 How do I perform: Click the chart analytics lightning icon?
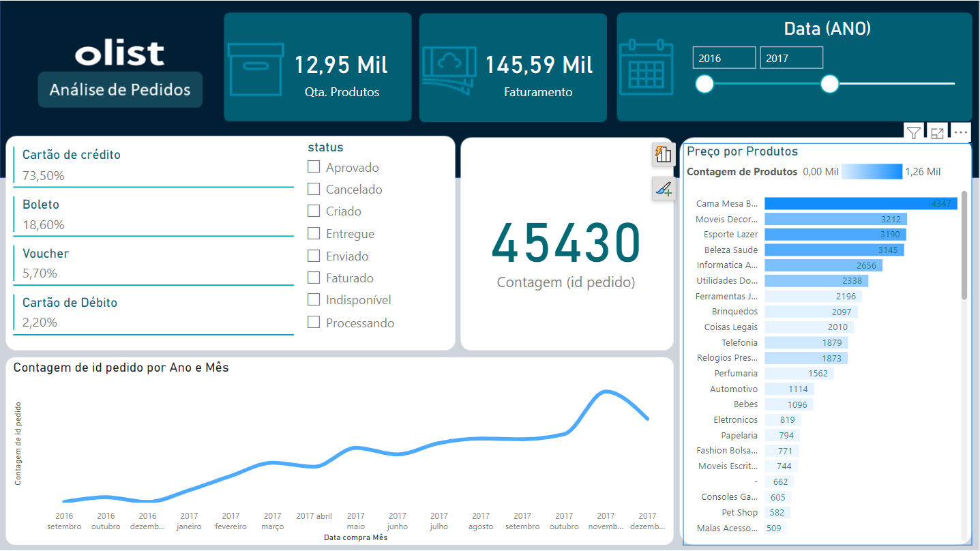(x=663, y=154)
